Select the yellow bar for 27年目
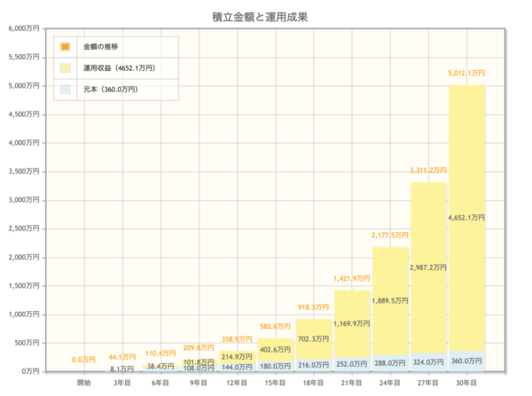This screenshot has height=396, width=532. click(x=428, y=221)
